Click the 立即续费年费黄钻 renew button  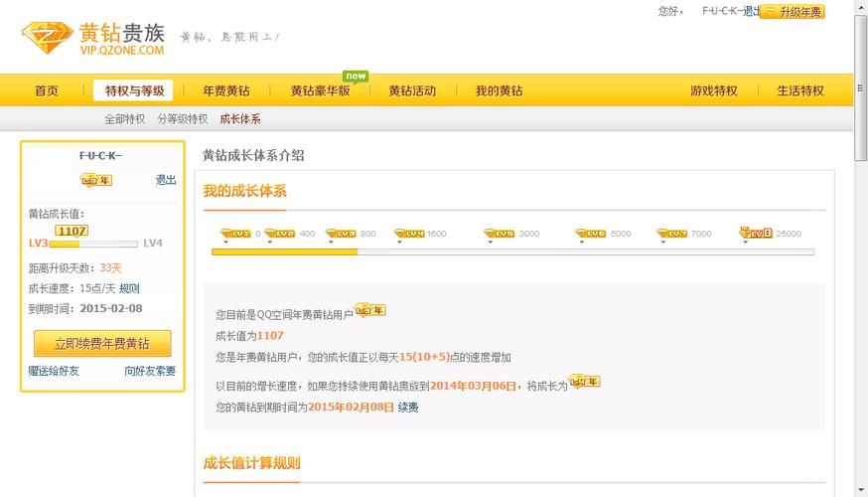(102, 344)
